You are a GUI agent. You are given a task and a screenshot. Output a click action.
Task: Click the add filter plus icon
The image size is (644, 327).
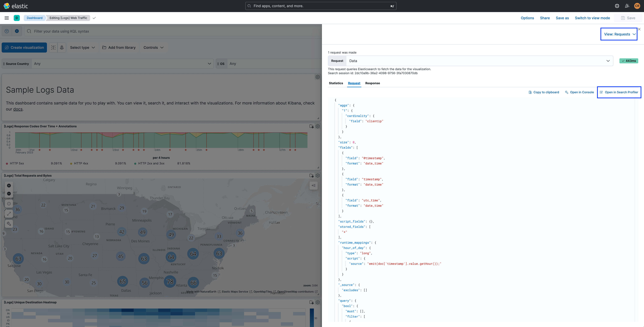click(x=17, y=31)
